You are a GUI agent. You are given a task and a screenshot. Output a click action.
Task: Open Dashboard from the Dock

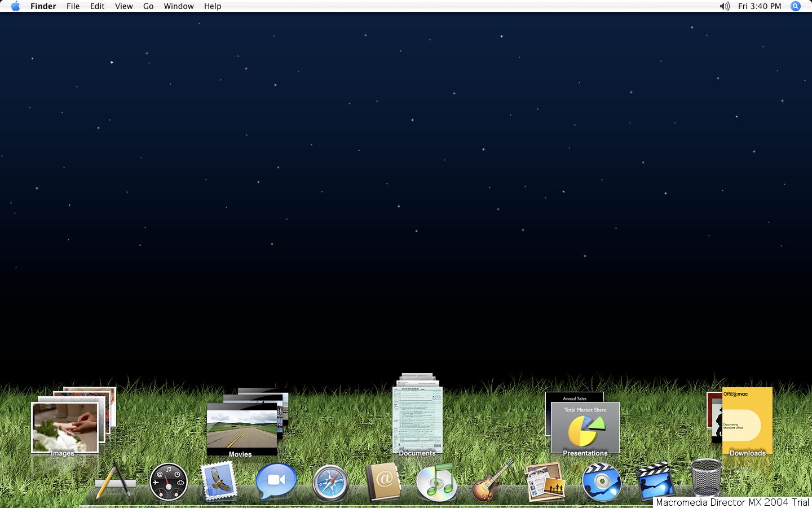[x=169, y=482]
